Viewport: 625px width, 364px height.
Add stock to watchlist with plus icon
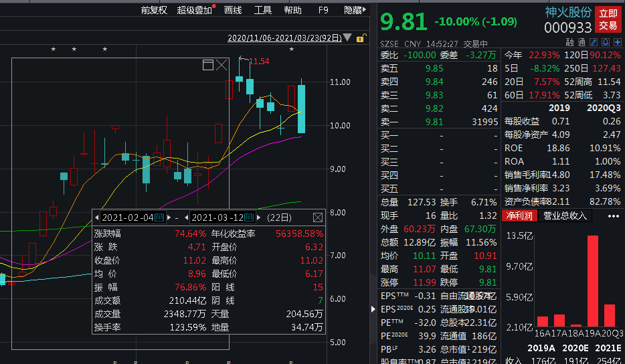[x=618, y=42]
